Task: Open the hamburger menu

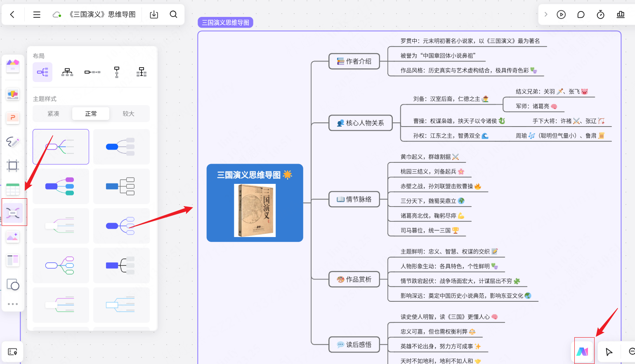Action: tap(37, 14)
